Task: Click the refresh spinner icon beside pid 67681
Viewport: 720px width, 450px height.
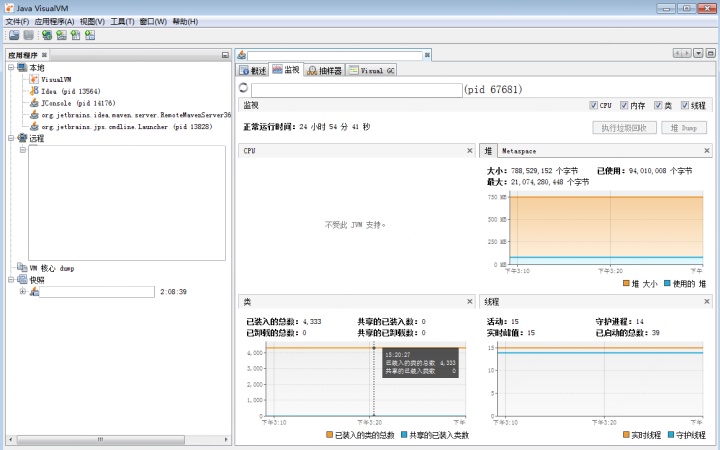Action: pyautogui.click(x=243, y=87)
